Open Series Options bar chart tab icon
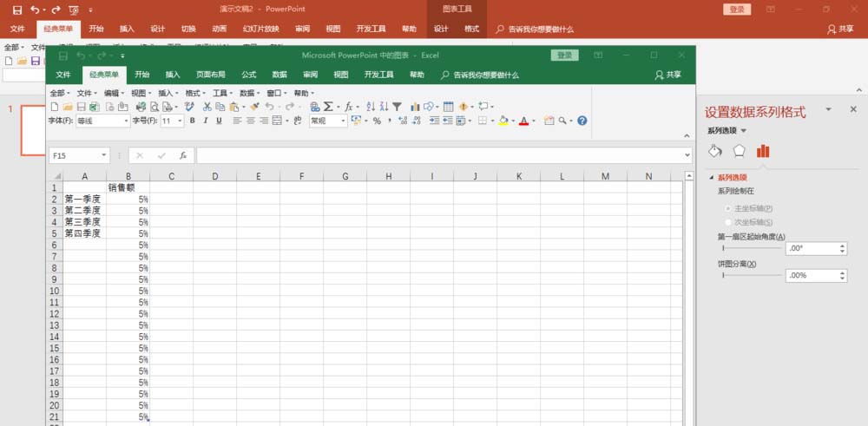 [x=763, y=151]
